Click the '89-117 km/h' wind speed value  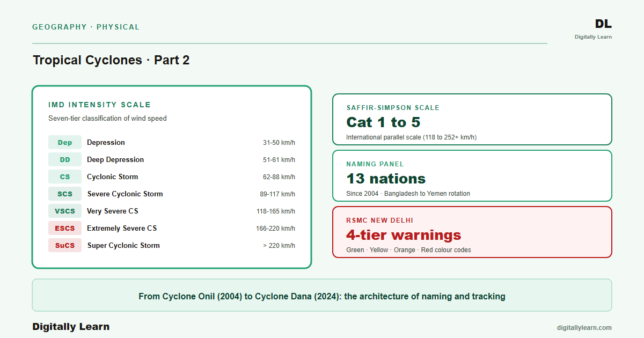277,194
